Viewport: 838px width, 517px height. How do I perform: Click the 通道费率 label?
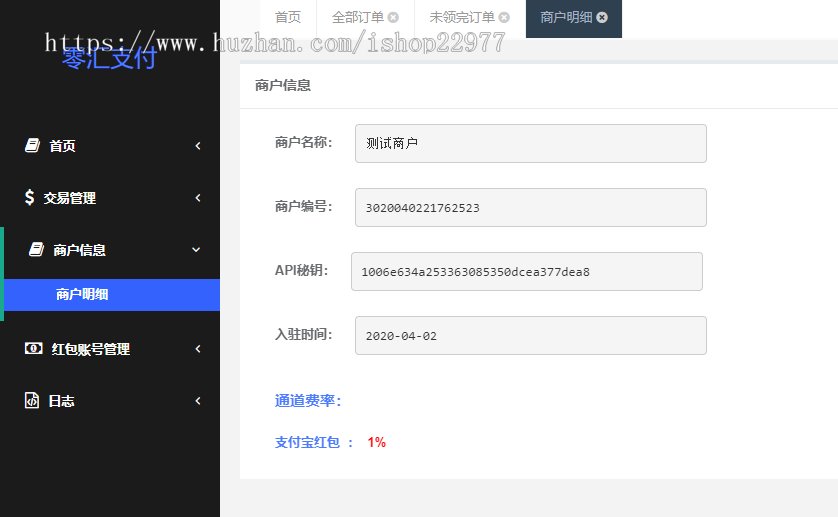(x=308, y=400)
